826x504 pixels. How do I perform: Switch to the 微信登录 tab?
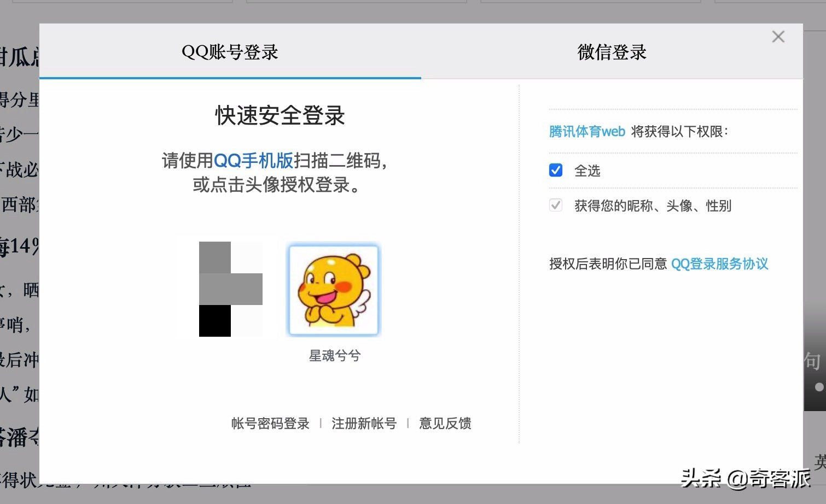[612, 52]
